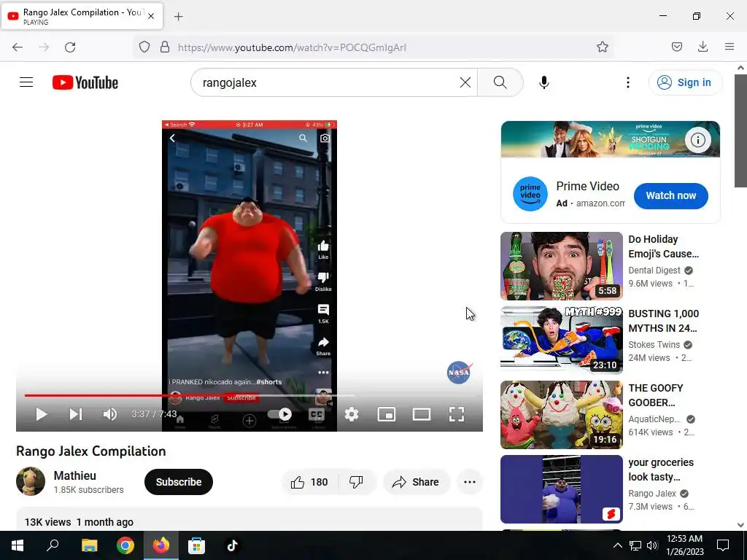
Task: Open the Mathieu channel avatar
Action: (31, 481)
